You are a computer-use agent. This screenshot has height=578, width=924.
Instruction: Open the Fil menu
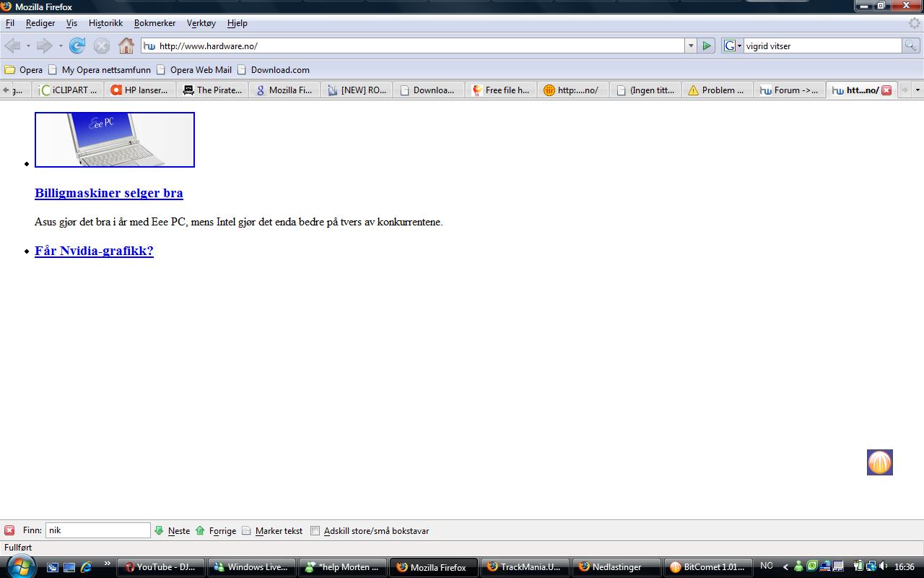(x=10, y=23)
